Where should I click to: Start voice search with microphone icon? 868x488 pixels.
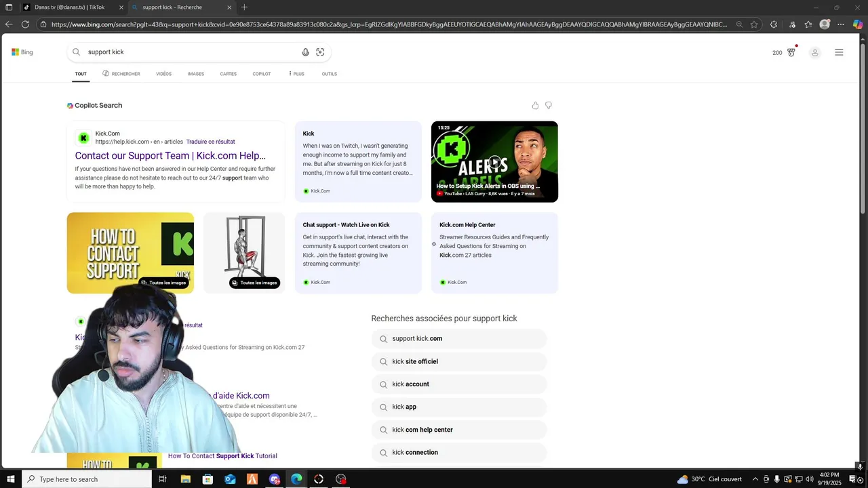pos(305,52)
